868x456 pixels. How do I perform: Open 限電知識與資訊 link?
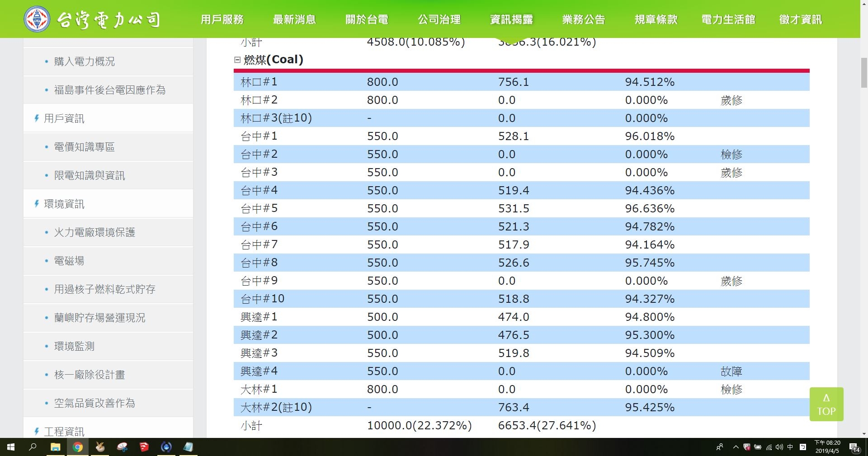[90, 175]
